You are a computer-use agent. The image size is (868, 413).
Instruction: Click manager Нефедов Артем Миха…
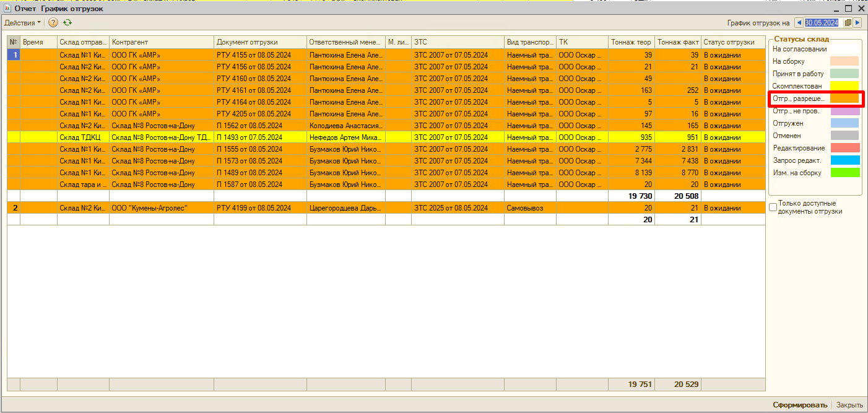tap(346, 137)
